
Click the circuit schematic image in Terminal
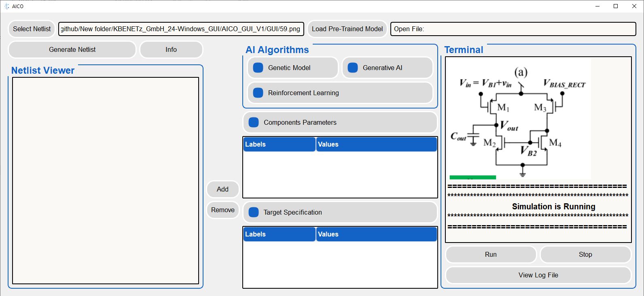point(520,117)
